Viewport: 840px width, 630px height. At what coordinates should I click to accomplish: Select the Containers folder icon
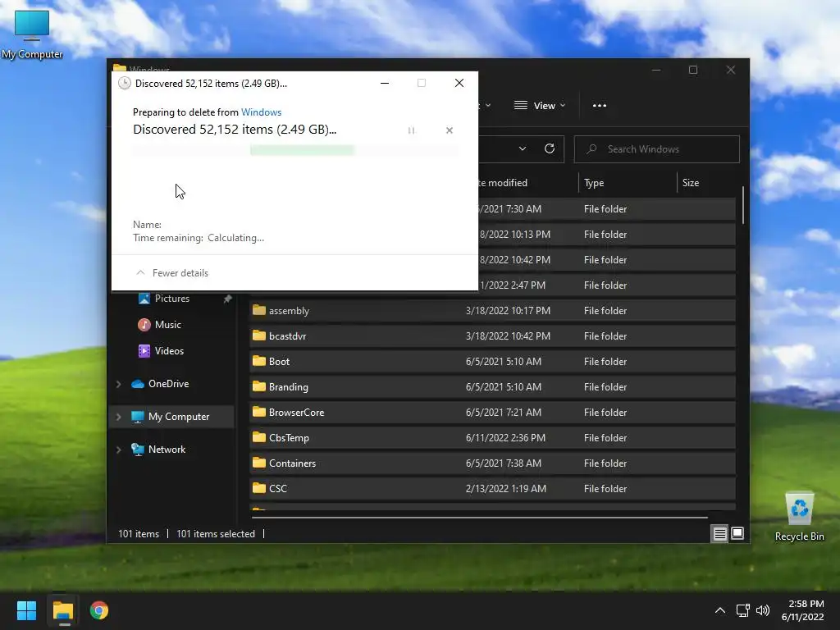(x=259, y=463)
